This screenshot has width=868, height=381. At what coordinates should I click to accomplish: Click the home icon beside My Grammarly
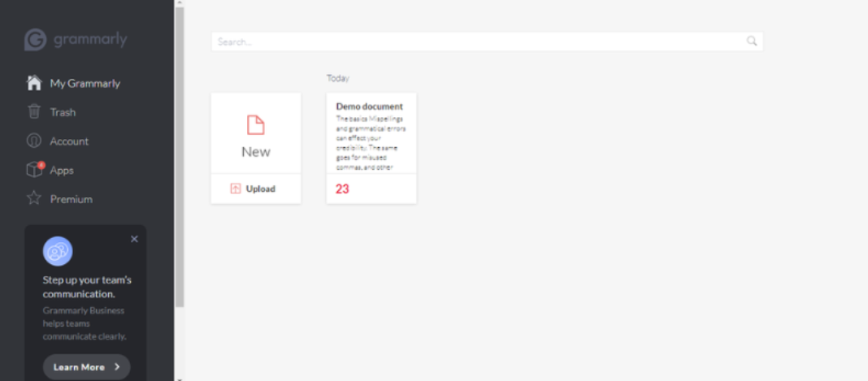pyautogui.click(x=34, y=83)
